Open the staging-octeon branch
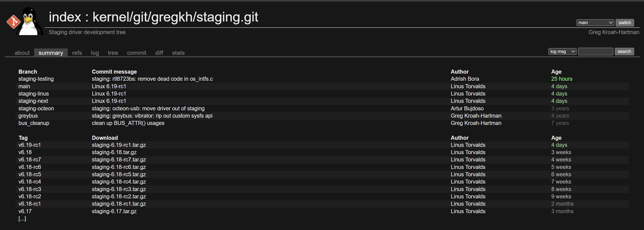Screen dimensions: 644x230 point(36,109)
